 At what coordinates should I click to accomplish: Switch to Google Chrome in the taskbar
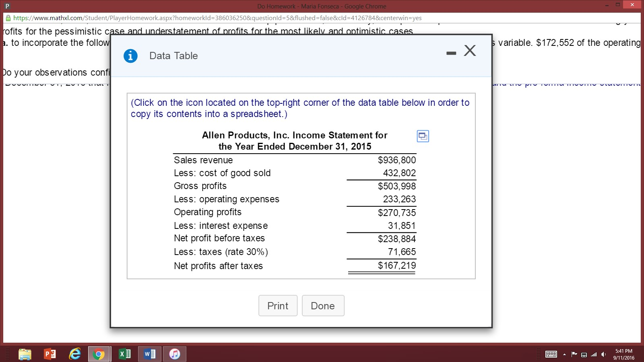(x=99, y=354)
